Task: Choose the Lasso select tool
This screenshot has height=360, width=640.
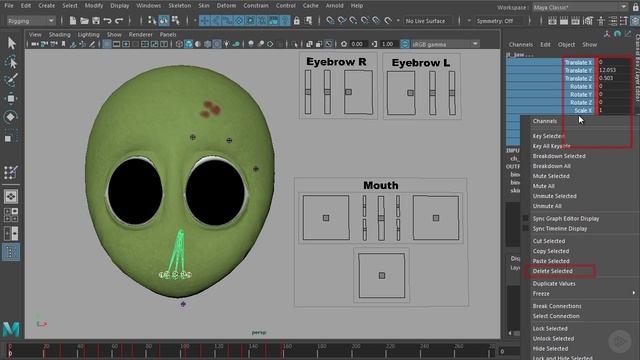Action: 11,61
